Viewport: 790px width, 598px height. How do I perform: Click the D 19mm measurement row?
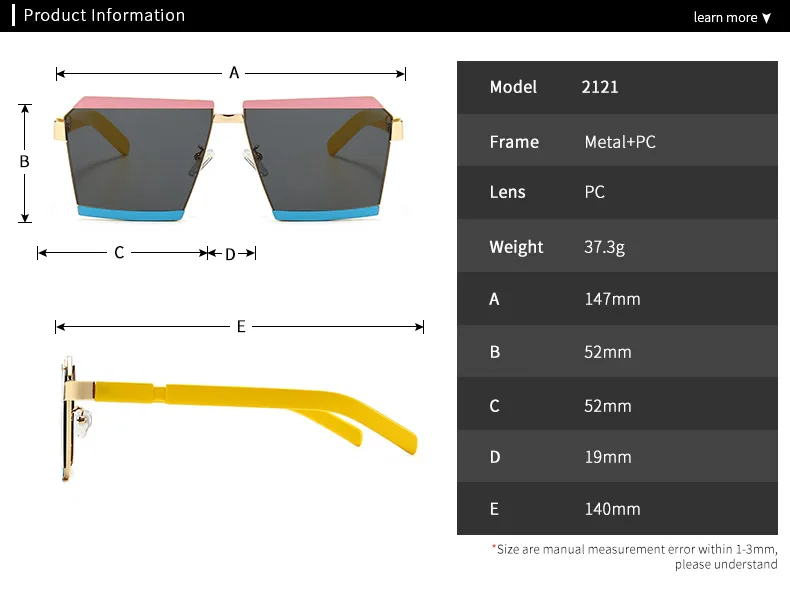[x=617, y=456]
